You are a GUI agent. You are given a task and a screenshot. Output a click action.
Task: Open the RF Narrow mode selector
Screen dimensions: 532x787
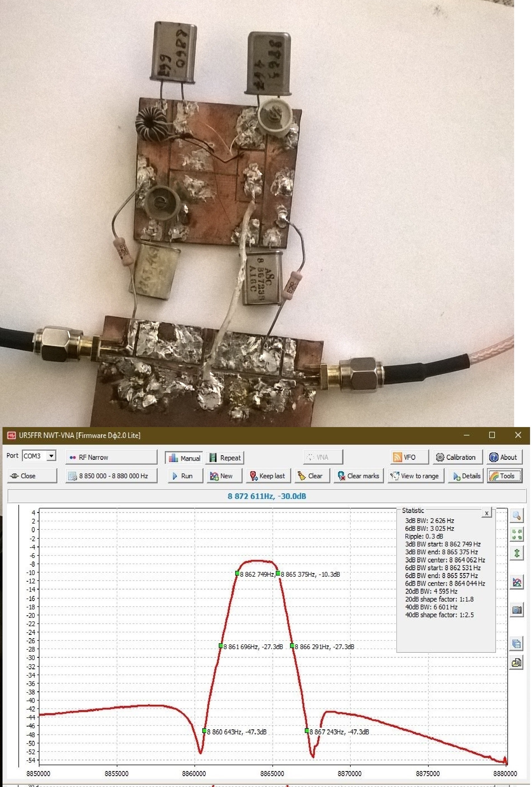click(x=111, y=457)
